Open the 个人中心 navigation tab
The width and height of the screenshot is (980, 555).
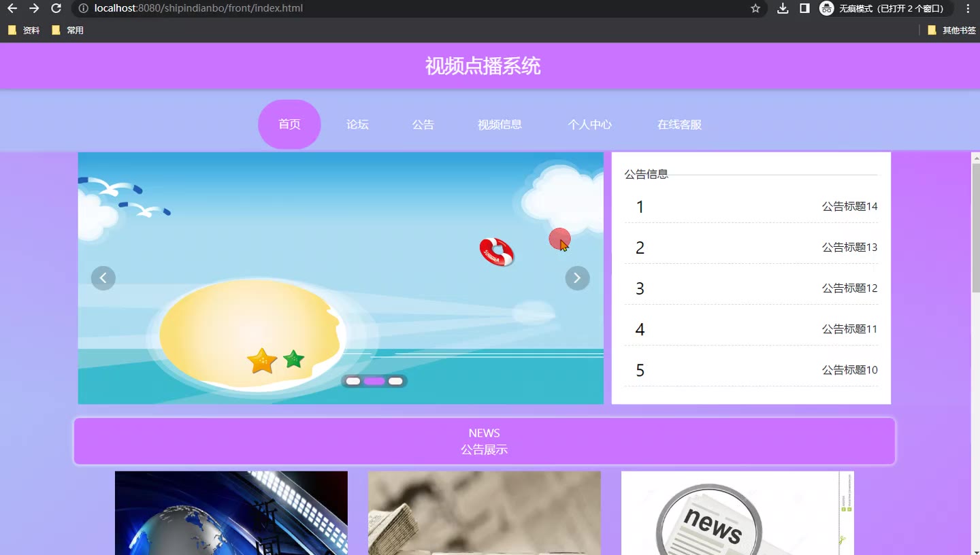coord(589,124)
